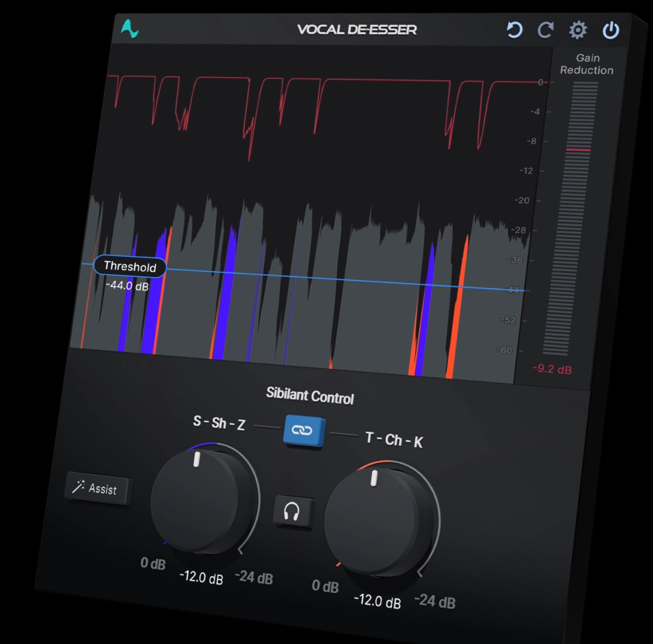Click the -44.0 dB threshold readout
The height and width of the screenshot is (644, 653).
click(x=126, y=285)
